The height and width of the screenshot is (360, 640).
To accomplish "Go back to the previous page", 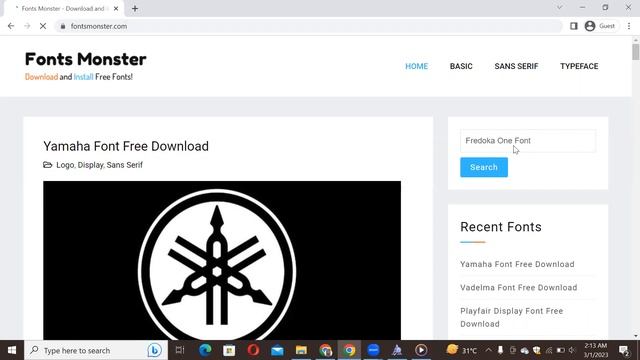I will tap(11, 26).
